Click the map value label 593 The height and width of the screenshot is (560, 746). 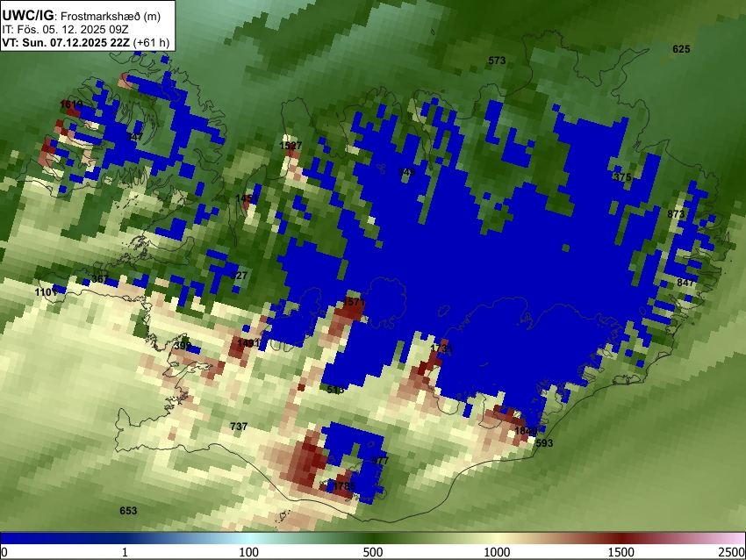click(x=544, y=443)
